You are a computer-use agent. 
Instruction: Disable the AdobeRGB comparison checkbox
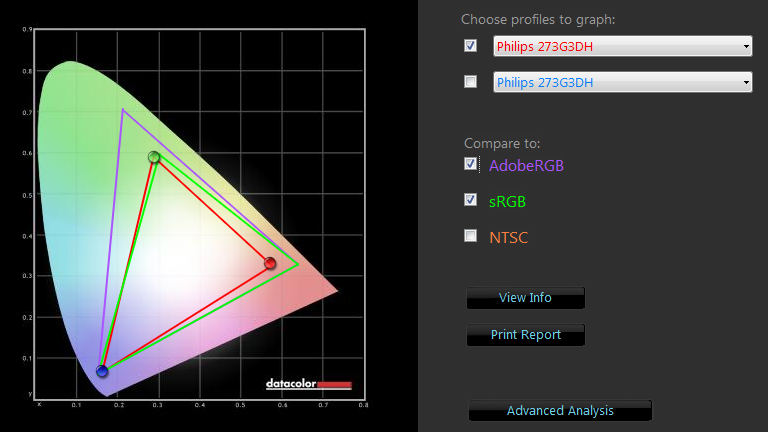point(471,164)
